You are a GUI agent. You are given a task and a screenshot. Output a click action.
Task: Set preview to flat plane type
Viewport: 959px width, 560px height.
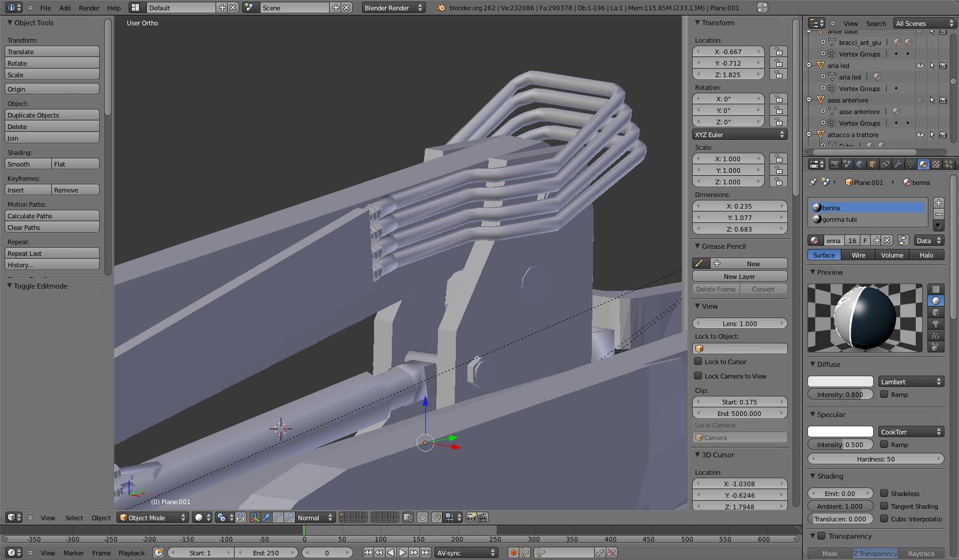pyautogui.click(x=936, y=289)
